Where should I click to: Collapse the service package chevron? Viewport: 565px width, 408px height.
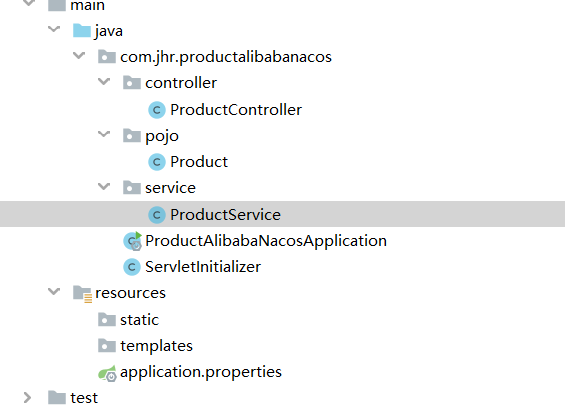pos(104,186)
